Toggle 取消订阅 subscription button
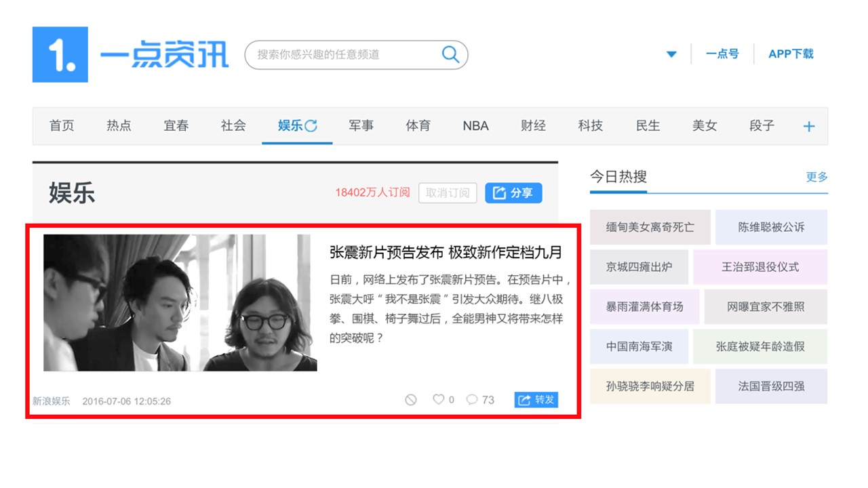The height and width of the screenshot is (488, 868). (x=448, y=192)
